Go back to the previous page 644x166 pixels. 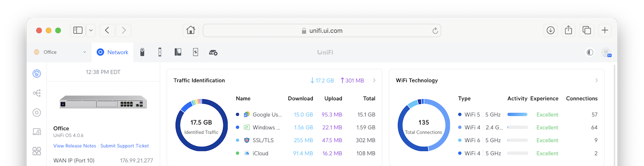pos(107,30)
